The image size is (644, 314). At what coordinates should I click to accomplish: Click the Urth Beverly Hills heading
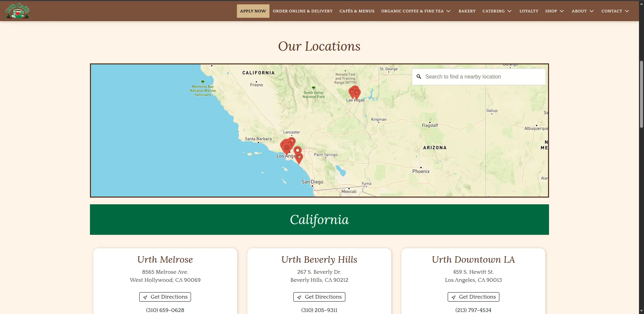[319, 260]
